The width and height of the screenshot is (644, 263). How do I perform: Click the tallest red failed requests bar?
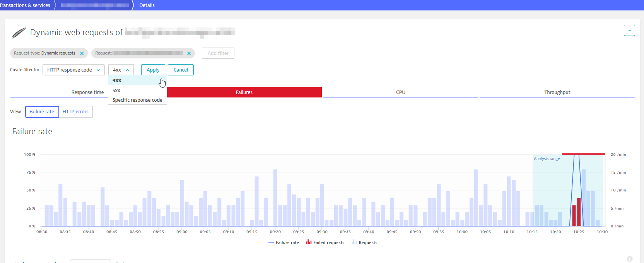coord(579,212)
